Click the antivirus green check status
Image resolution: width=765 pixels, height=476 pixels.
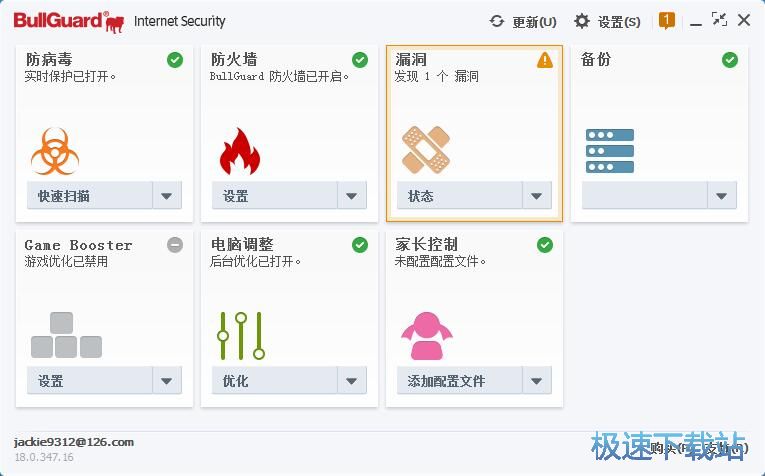pos(175,60)
